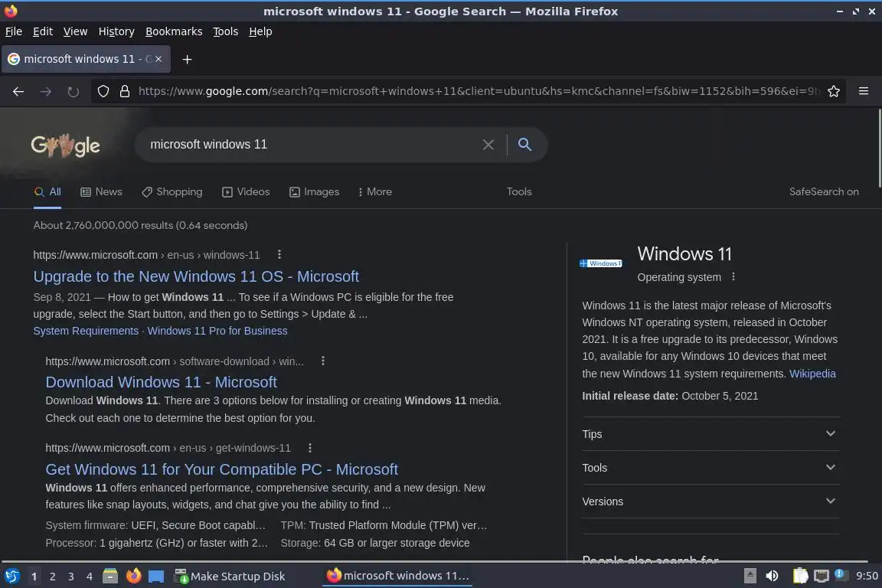Close the microsoft windows 11 tab

158,58
